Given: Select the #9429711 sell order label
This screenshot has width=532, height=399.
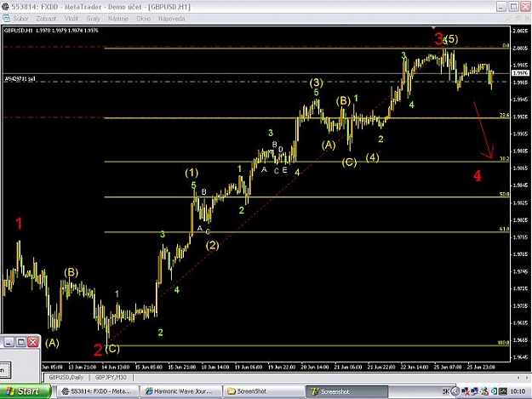Looking at the screenshot, I should 20,79.
